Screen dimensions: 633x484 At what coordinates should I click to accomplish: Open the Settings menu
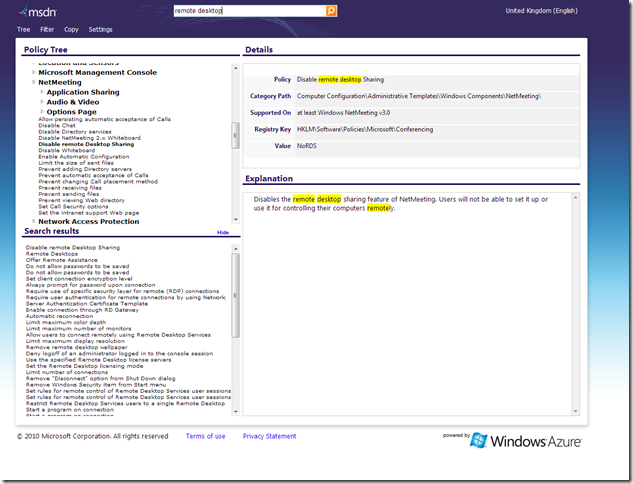[101, 29]
